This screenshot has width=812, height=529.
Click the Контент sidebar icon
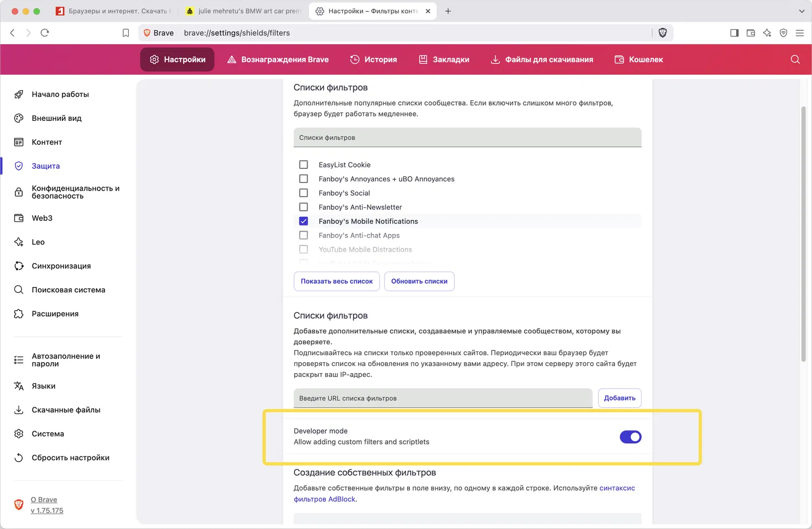[19, 142]
